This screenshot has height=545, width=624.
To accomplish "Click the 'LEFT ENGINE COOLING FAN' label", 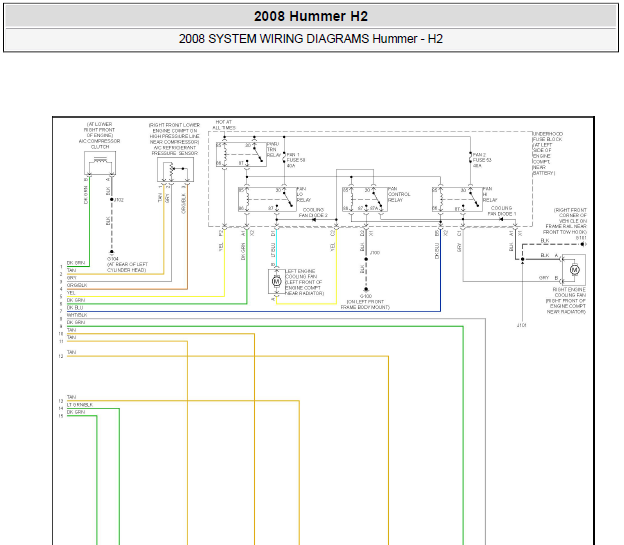I will 300,273.
